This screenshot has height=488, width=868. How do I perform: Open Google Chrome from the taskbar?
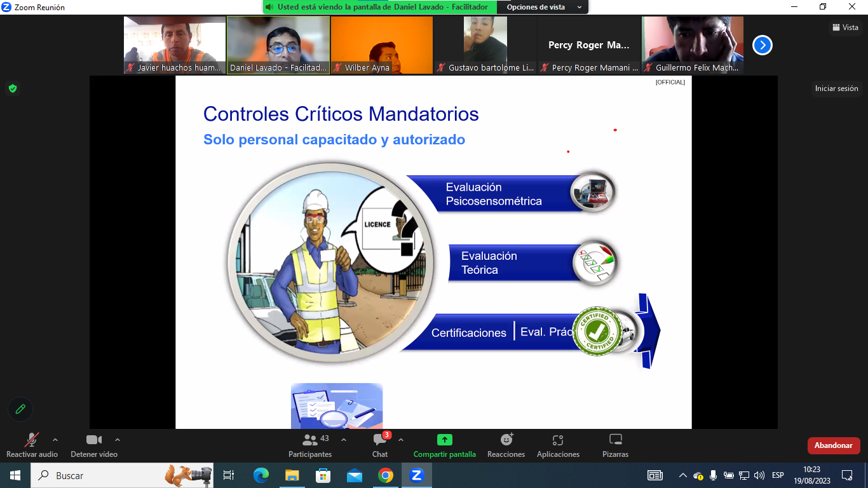click(386, 475)
